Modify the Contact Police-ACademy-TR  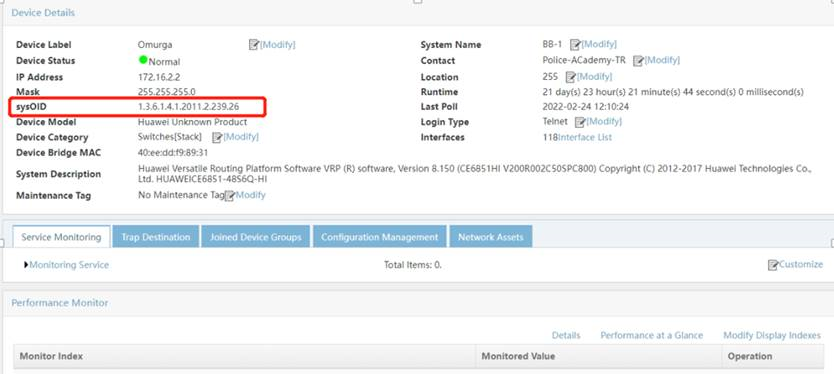tap(662, 60)
